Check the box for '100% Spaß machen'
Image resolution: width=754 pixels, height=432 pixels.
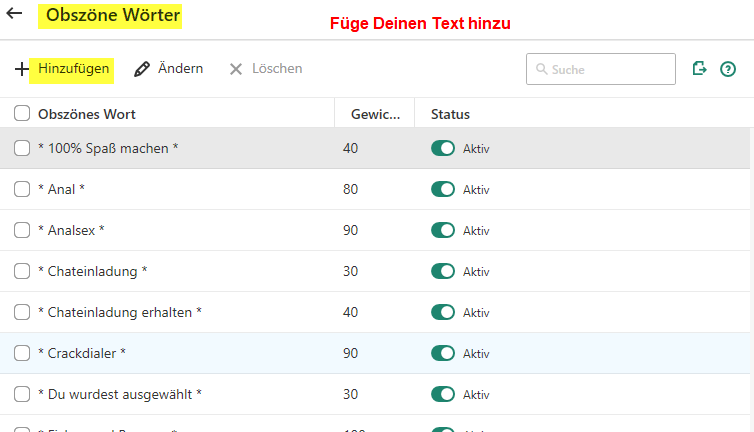[22, 148]
